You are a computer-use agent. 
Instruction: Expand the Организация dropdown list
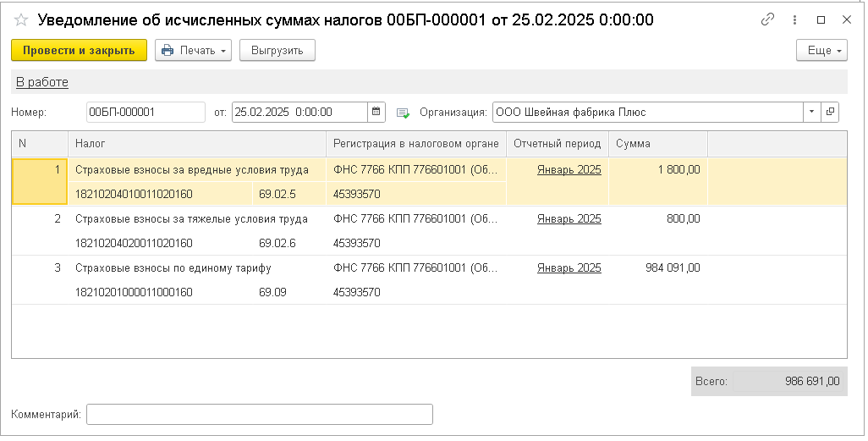point(812,112)
